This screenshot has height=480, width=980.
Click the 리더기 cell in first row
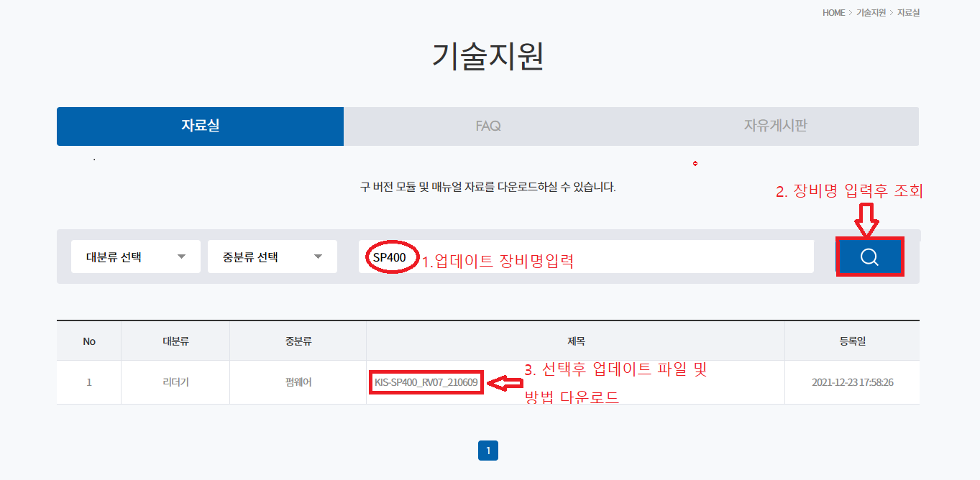pos(175,382)
